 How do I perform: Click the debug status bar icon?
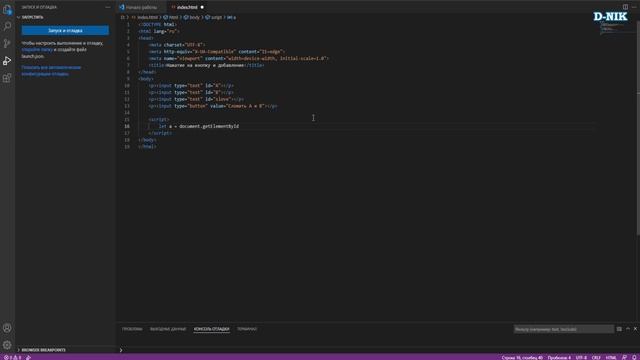[29, 357]
